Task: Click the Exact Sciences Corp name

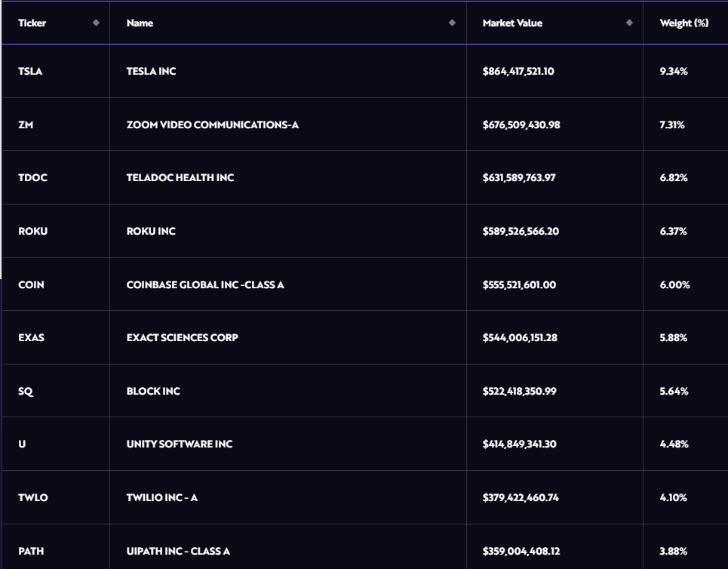Action: 182,337
